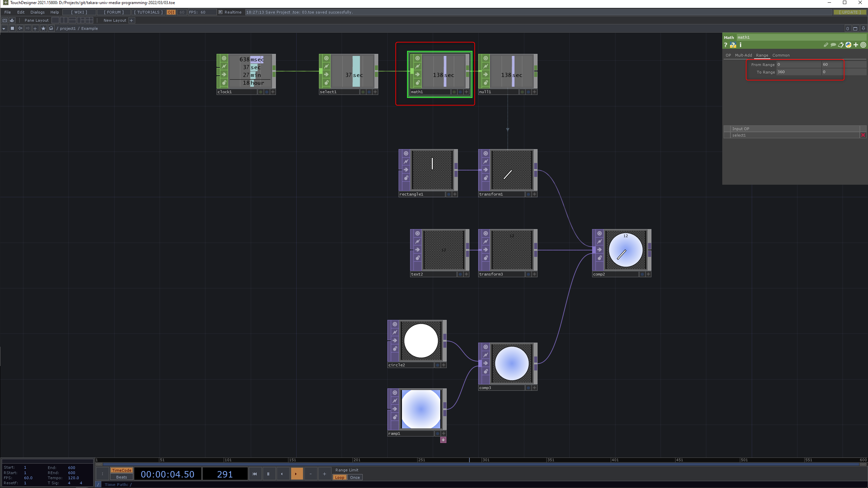Image resolution: width=868 pixels, height=488 pixels.
Task: Click the bookmark star icon in path bar
Action: coord(43,28)
